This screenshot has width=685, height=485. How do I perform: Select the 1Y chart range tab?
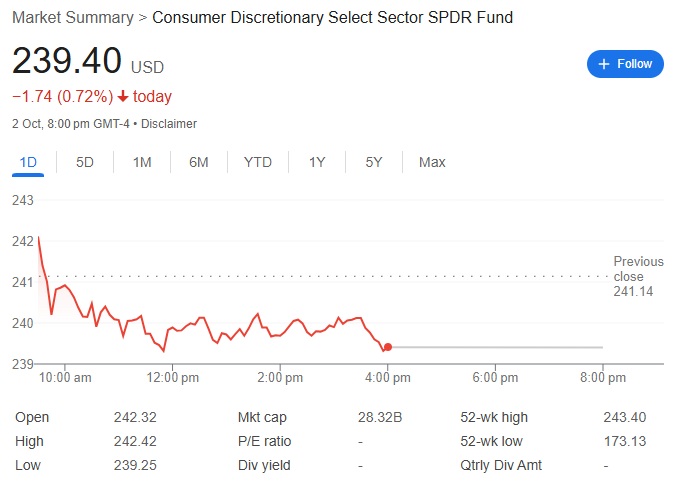[x=317, y=162]
